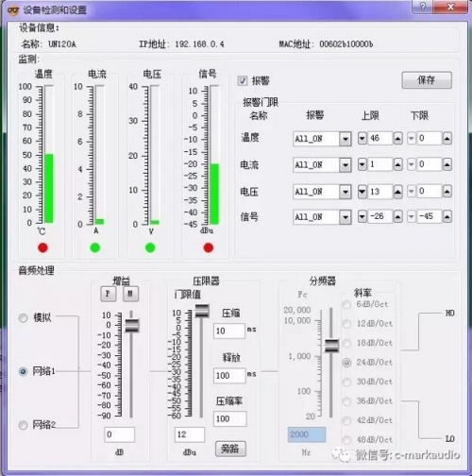Click the 增益 gain fader handle

(132, 326)
